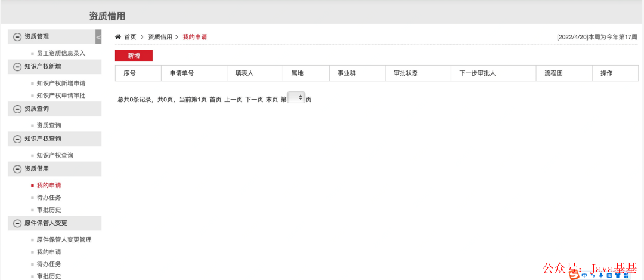
Task: Open the Sogou toolbox grid icon
Action: pos(626,275)
